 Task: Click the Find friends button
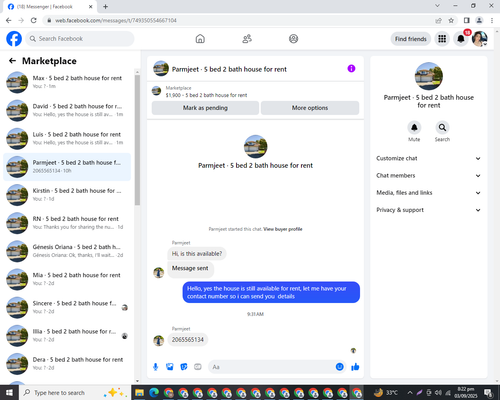(x=411, y=39)
